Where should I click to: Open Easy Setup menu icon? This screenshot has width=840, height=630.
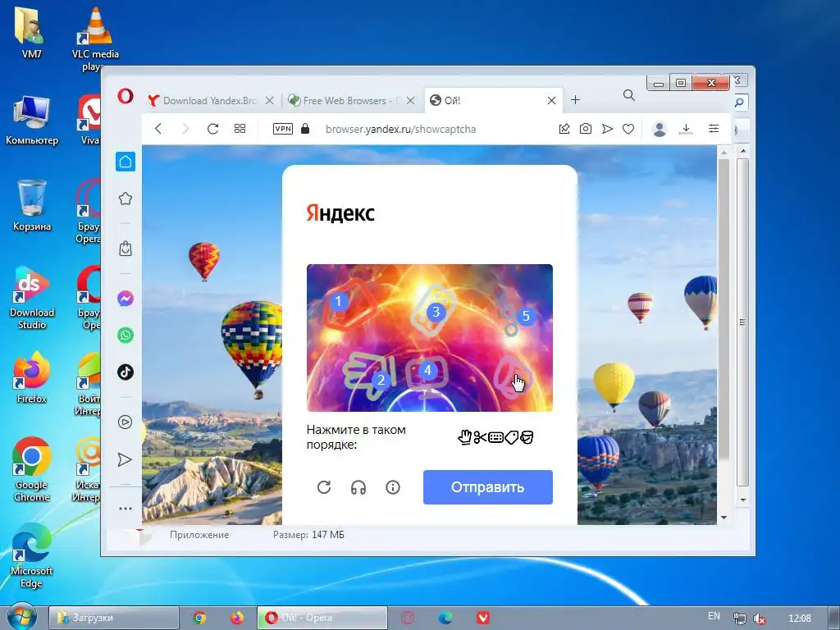click(x=714, y=129)
